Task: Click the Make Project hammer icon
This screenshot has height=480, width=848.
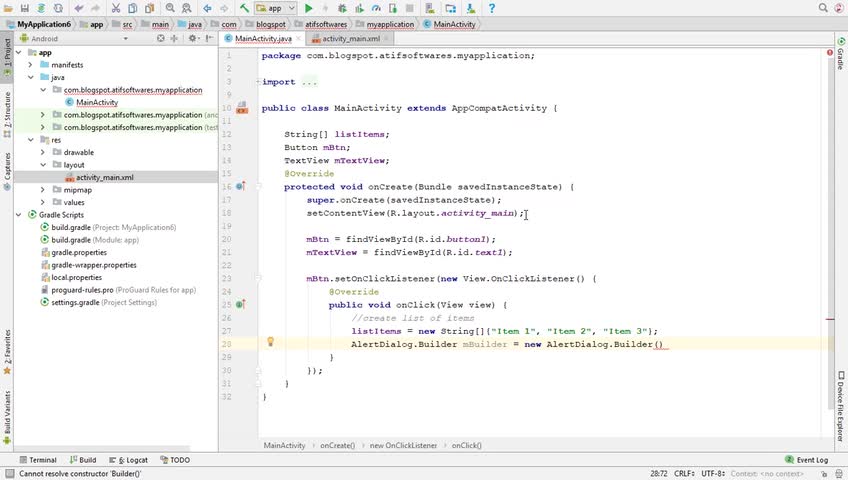Action: [243, 8]
